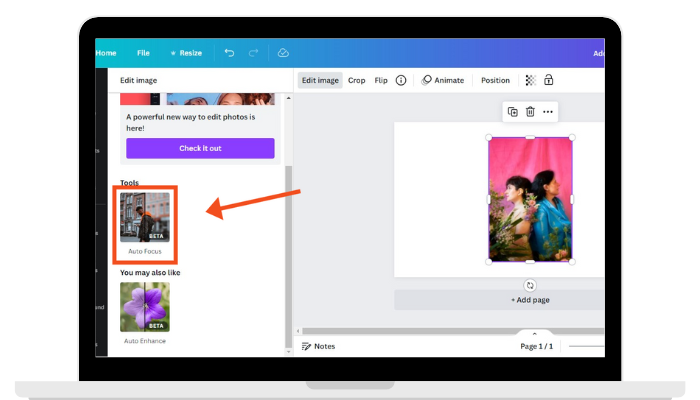The width and height of the screenshot is (700, 400).
Task: Click the Animate button
Action: click(443, 80)
